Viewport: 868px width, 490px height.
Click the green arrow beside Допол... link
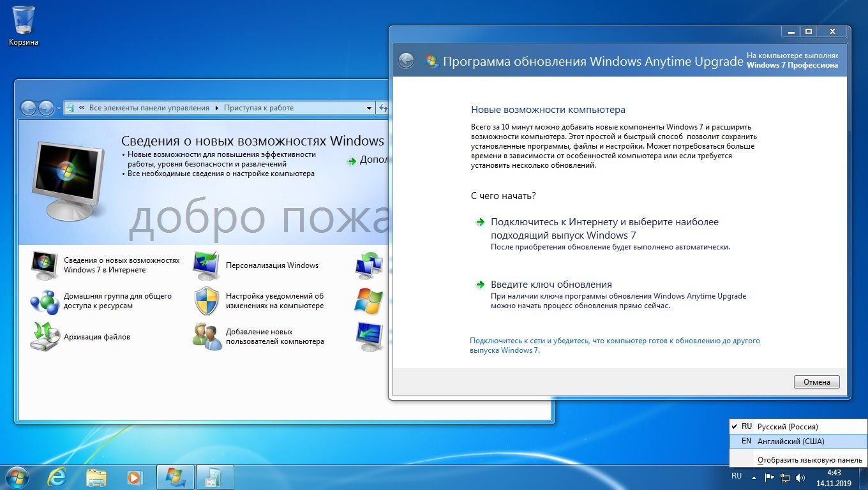pyautogui.click(x=352, y=161)
